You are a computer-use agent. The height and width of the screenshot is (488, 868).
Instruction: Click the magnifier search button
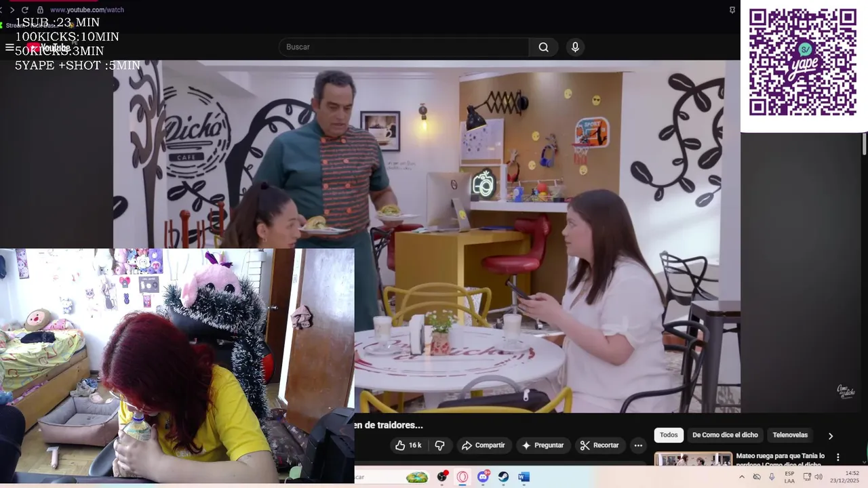coord(543,47)
